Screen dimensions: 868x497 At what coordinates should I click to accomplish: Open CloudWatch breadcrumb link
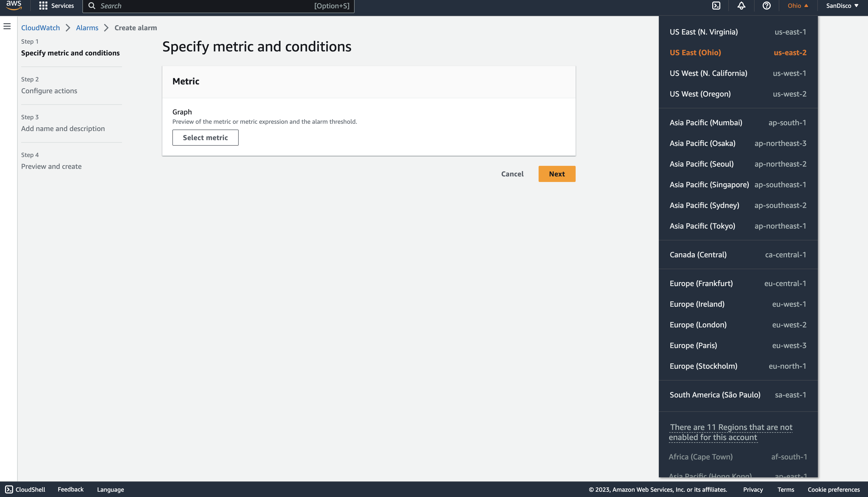pyautogui.click(x=40, y=28)
